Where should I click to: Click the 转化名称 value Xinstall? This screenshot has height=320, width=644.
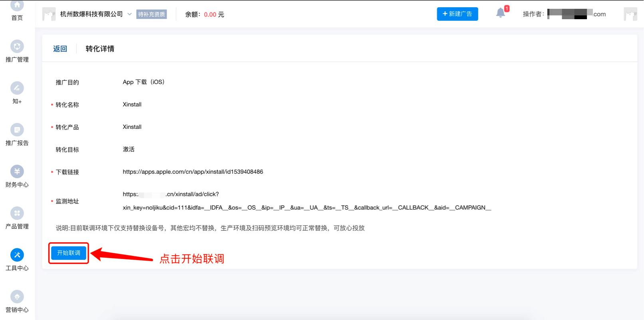(132, 104)
